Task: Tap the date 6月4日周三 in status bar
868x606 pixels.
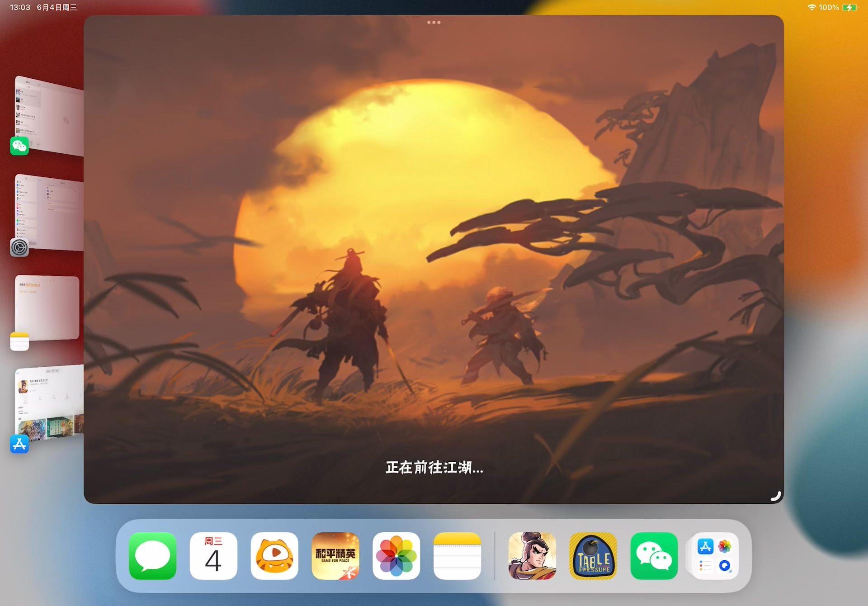Action: 57,7
